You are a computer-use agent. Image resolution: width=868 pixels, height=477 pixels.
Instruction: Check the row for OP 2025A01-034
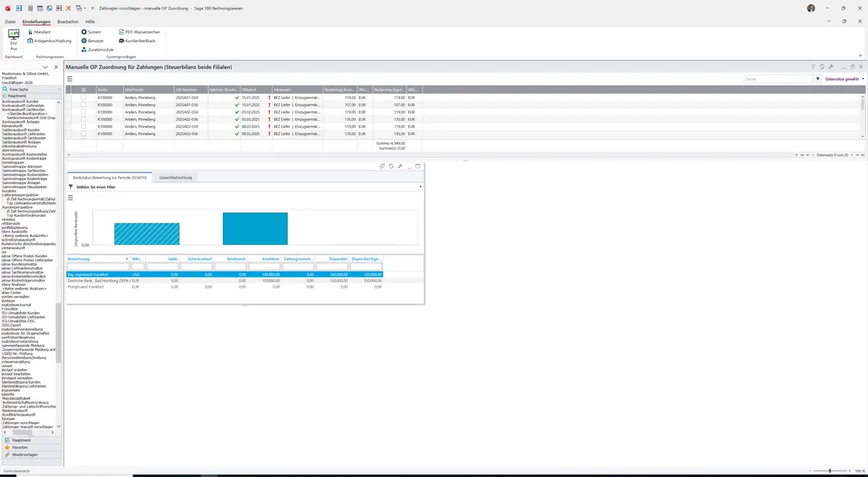pos(83,97)
